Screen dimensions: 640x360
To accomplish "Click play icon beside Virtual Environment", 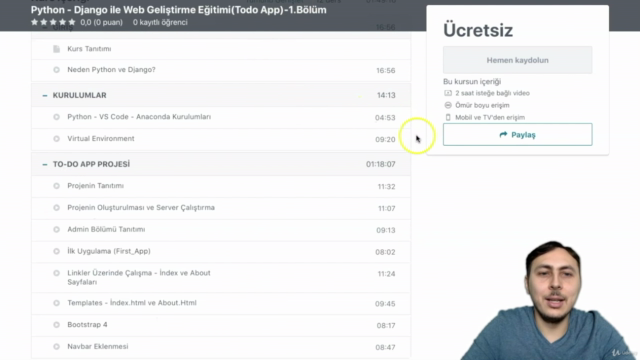I will click(x=56, y=139).
